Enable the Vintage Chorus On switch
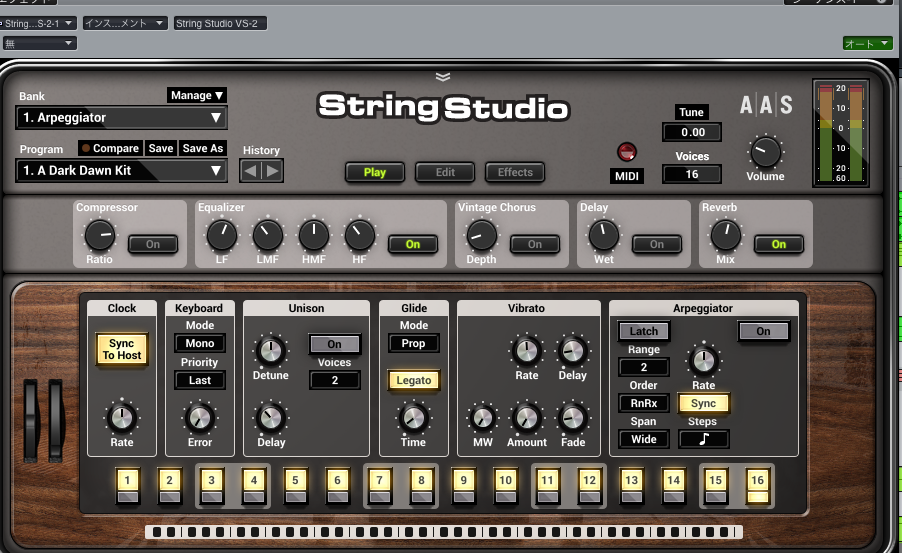This screenshot has width=902, height=553. tap(535, 244)
